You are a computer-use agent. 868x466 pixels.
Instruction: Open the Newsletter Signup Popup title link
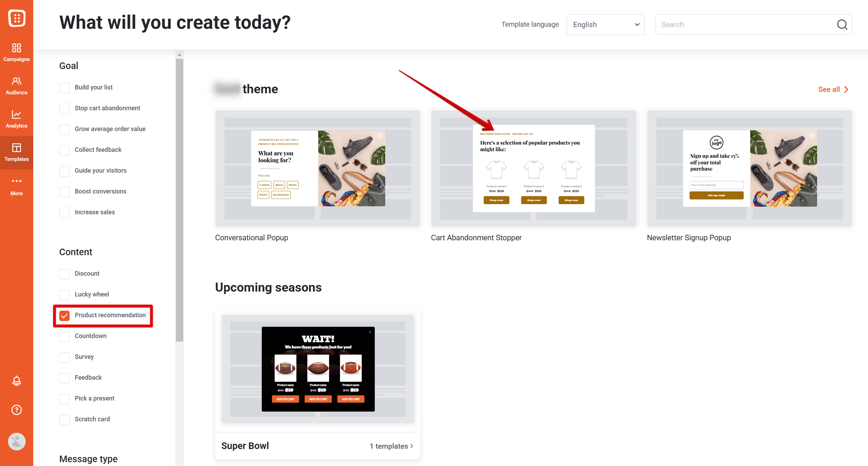pyautogui.click(x=689, y=238)
